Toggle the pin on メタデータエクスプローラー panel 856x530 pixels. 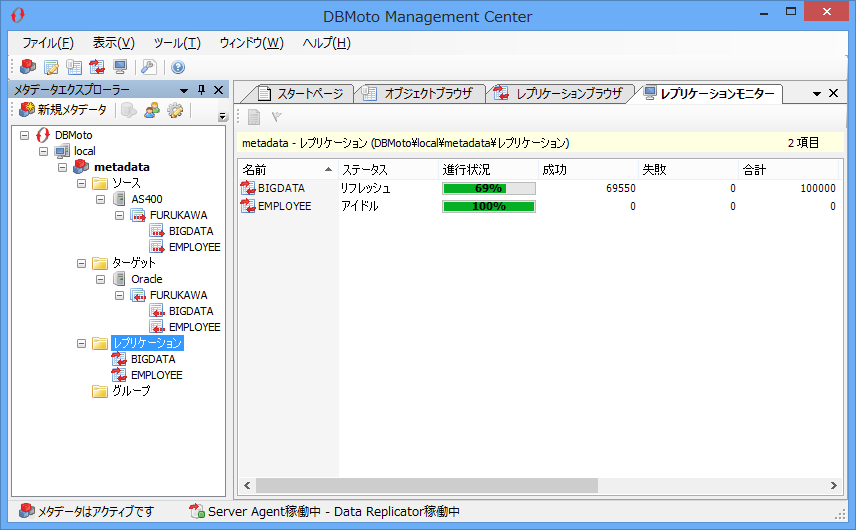201,90
